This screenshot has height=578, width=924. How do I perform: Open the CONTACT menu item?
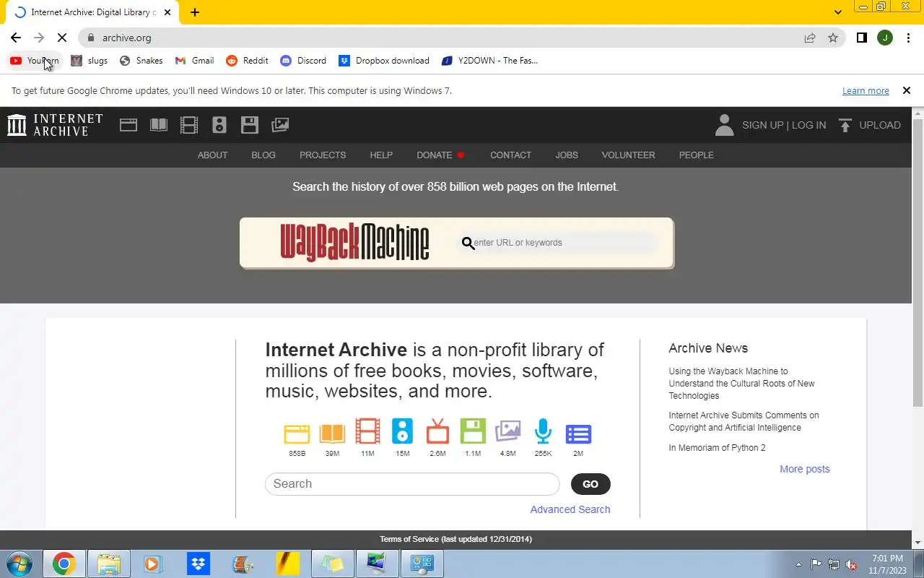click(510, 155)
